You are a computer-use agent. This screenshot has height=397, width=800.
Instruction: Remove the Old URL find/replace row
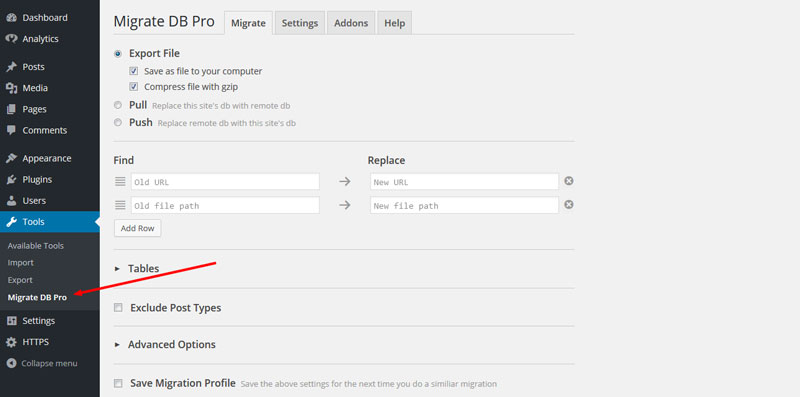[x=568, y=181]
